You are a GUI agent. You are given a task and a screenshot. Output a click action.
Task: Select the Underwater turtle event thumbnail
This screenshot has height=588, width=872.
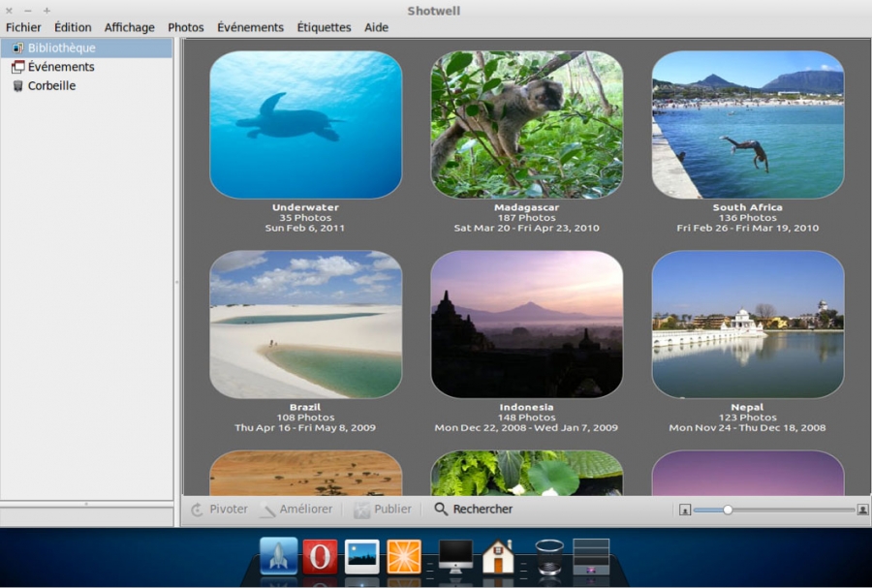click(x=305, y=125)
